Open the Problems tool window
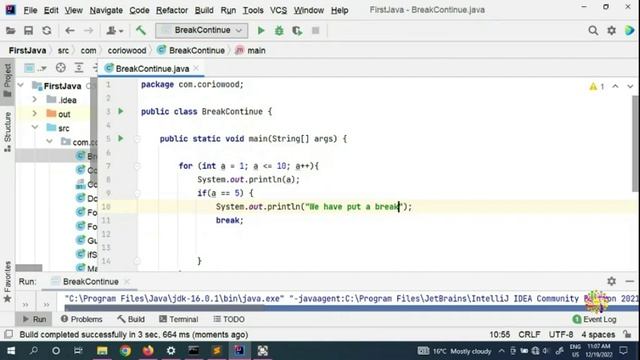The width and height of the screenshot is (640, 360). tap(81, 319)
